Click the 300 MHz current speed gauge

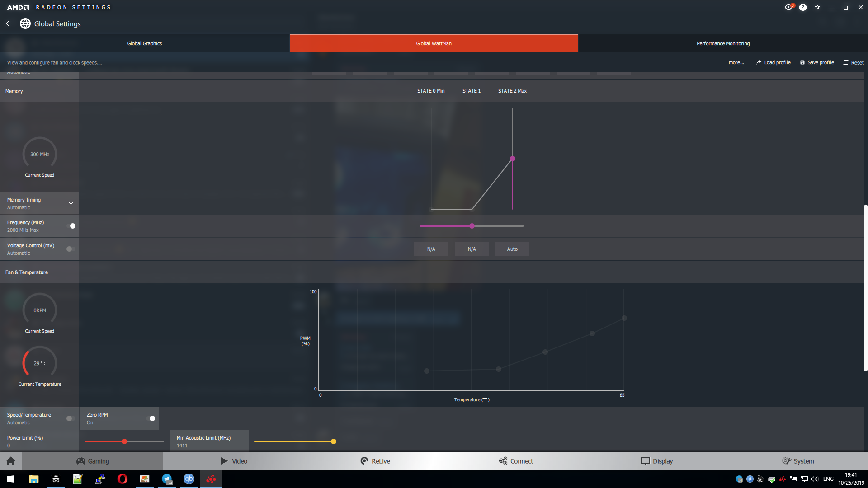40,154
